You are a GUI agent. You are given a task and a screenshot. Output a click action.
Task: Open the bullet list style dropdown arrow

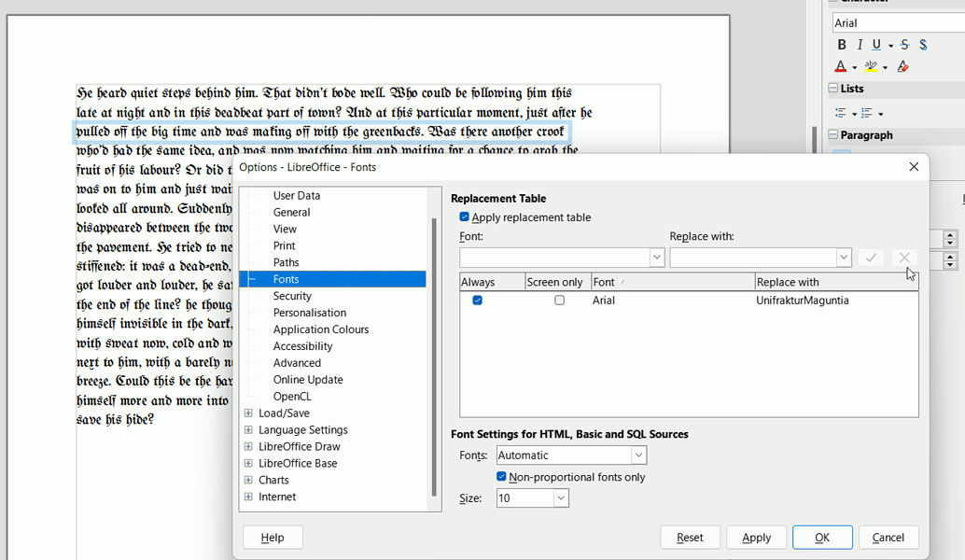coord(854,114)
